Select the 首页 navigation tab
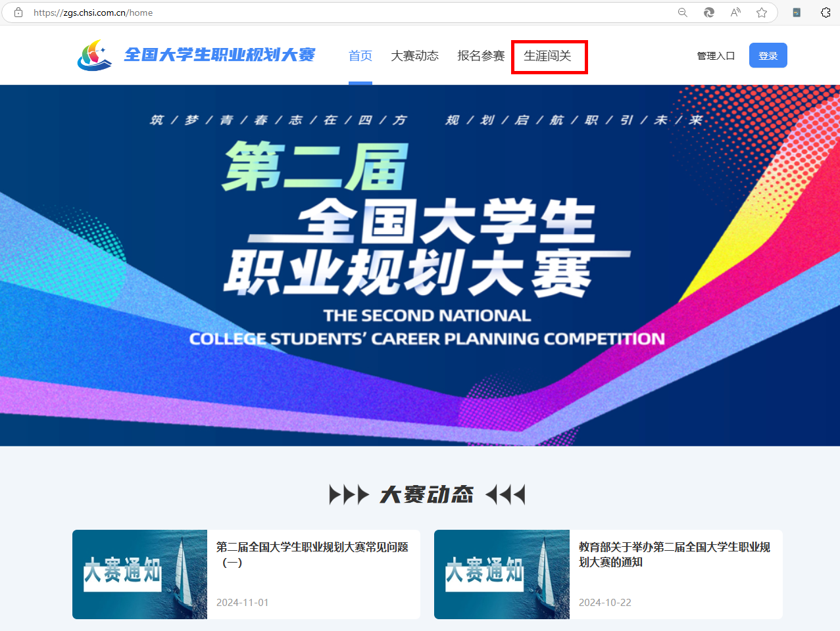This screenshot has width=840, height=631. (x=360, y=55)
